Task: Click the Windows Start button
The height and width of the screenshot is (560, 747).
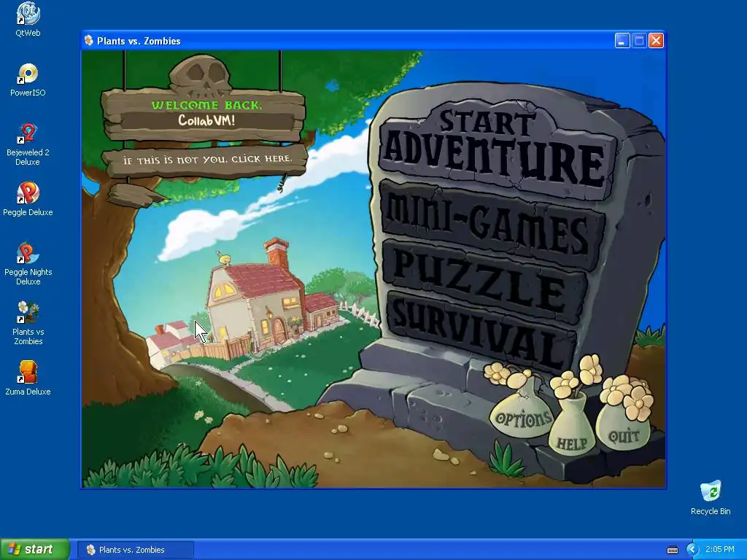Action: (x=34, y=550)
